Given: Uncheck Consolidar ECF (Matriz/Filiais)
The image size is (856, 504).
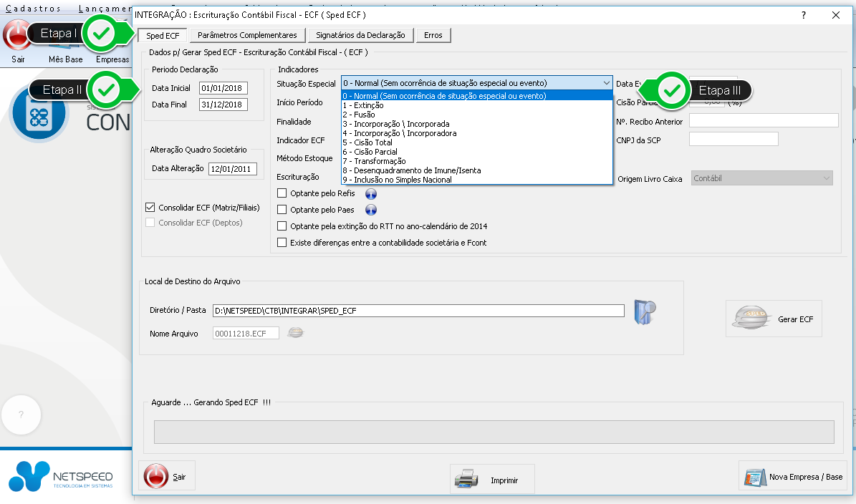Looking at the screenshot, I should pyautogui.click(x=150, y=208).
